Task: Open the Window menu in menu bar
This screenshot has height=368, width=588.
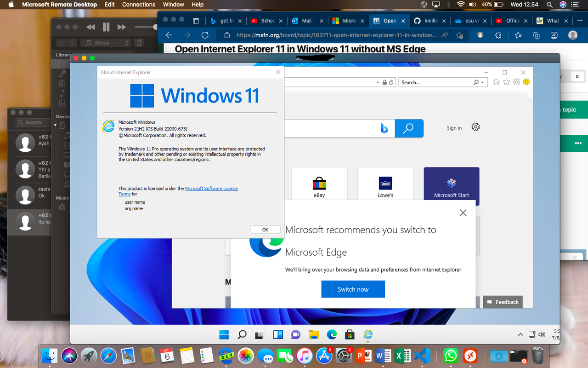Action: (174, 5)
